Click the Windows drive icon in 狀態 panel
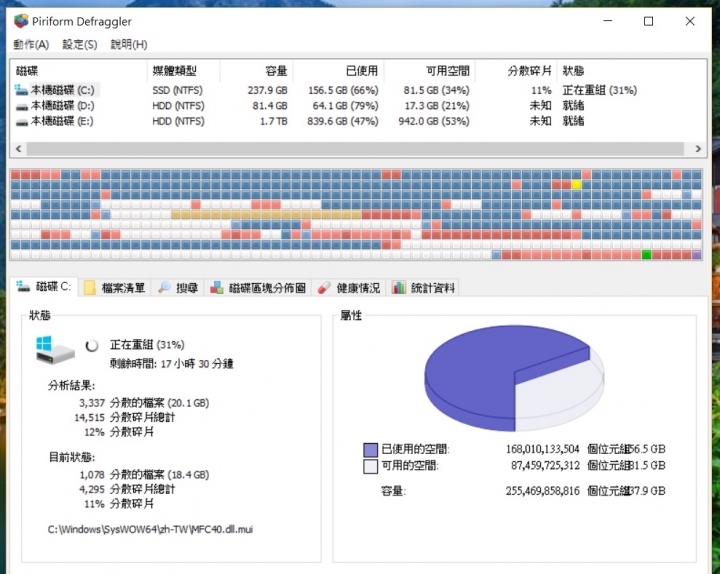The height and width of the screenshot is (574, 720). pyautogui.click(x=54, y=350)
